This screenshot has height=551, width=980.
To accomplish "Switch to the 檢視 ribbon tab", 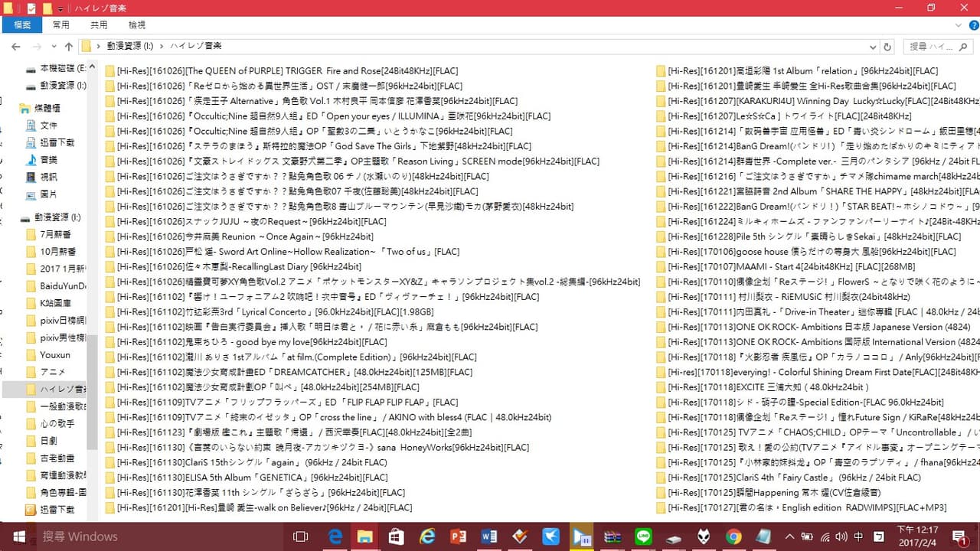I will tap(137, 25).
